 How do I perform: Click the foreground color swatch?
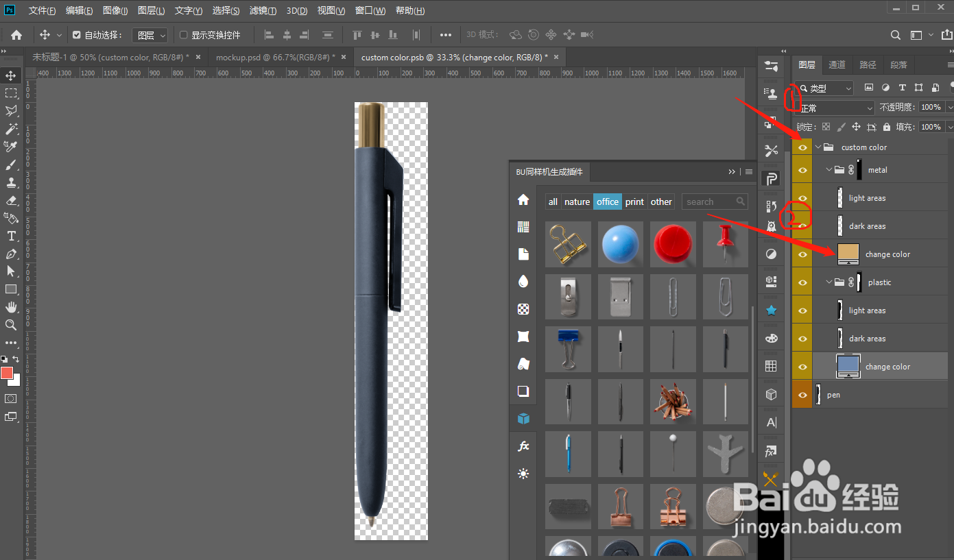point(7,373)
